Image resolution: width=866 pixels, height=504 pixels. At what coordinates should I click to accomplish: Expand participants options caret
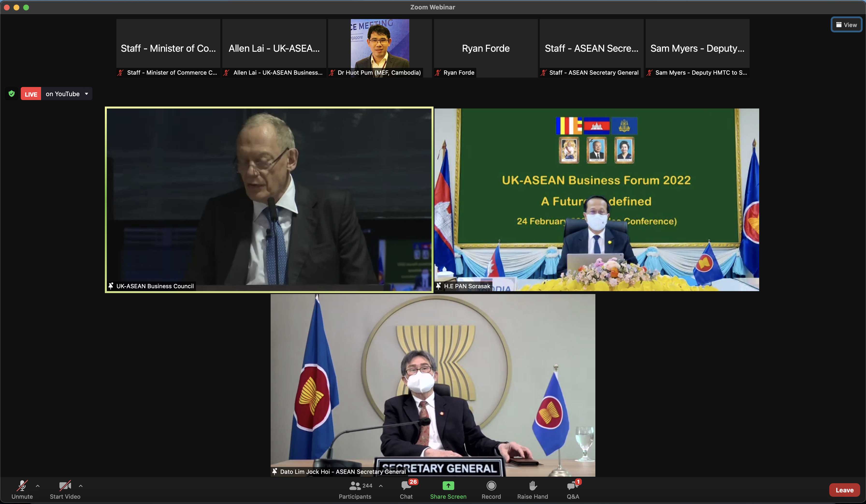click(381, 486)
